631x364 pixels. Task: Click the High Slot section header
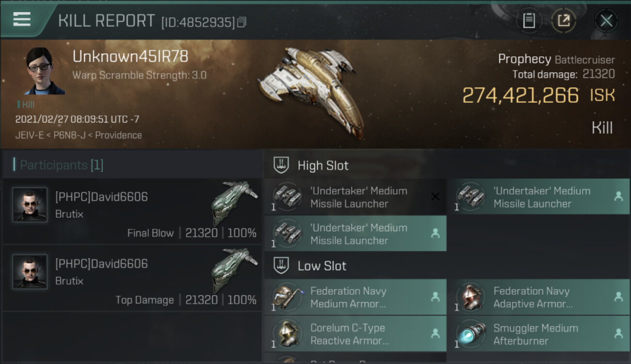323,165
